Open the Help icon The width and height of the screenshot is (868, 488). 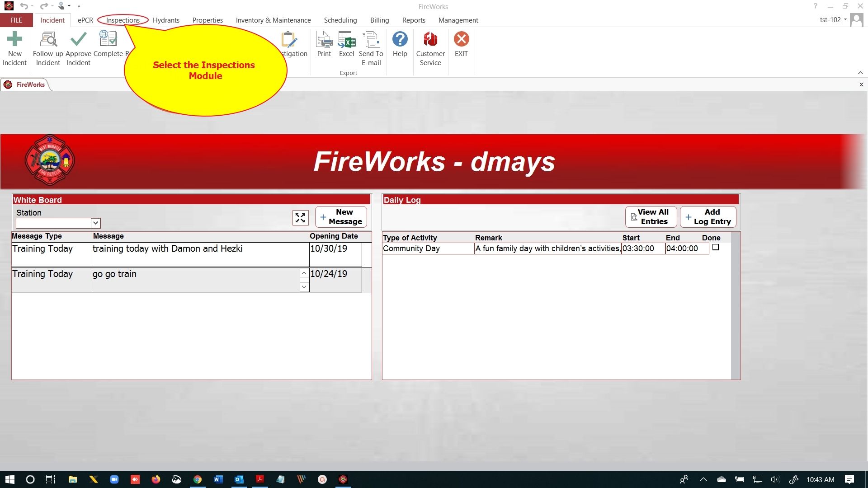[x=400, y=39]
